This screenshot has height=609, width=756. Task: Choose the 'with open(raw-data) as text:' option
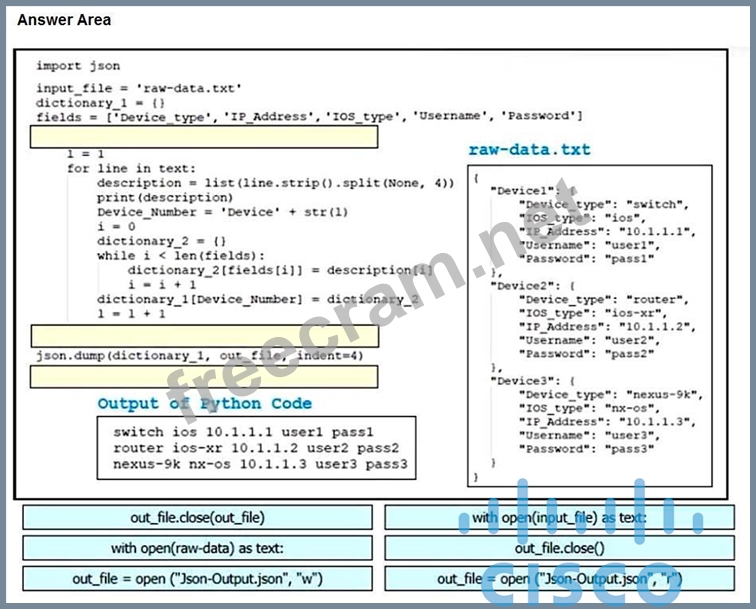pyautogui.click(x=197, y=548)
